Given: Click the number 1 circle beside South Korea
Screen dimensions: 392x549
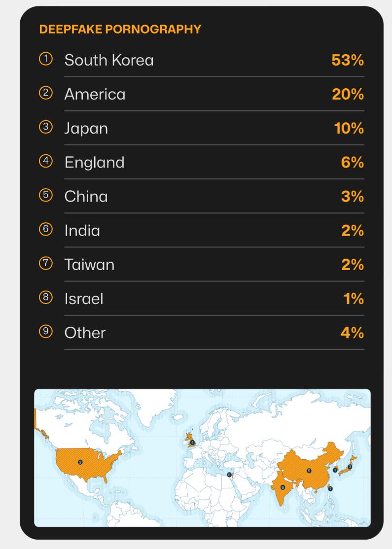Looking at the screenshot, I should coord(45,60).
